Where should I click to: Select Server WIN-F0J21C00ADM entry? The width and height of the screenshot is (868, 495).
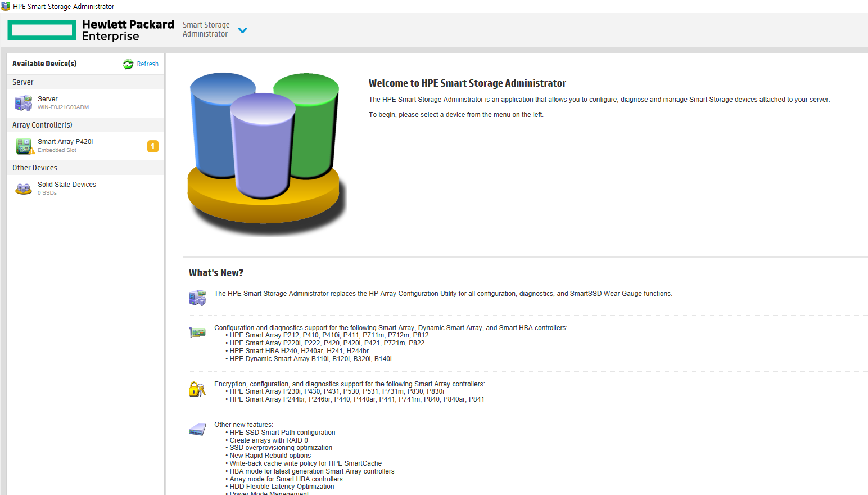coord(85,103)
